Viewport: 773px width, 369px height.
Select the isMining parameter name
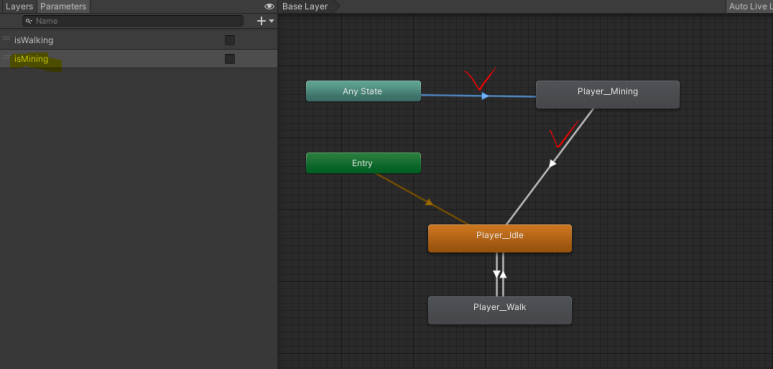[32, 59]
